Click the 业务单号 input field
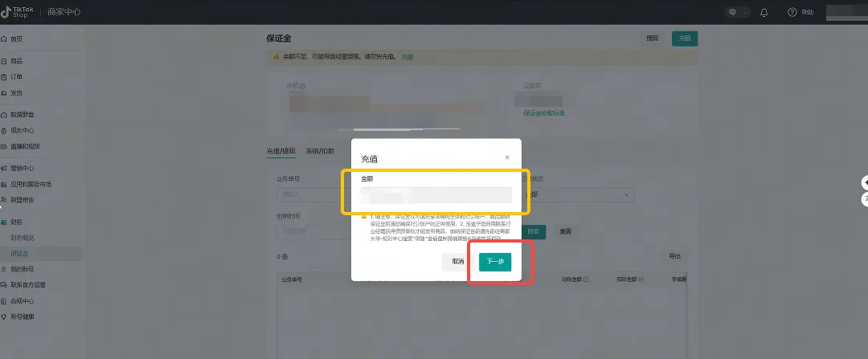This screenshot has height=359, width=868. click(x=314, y=194)
